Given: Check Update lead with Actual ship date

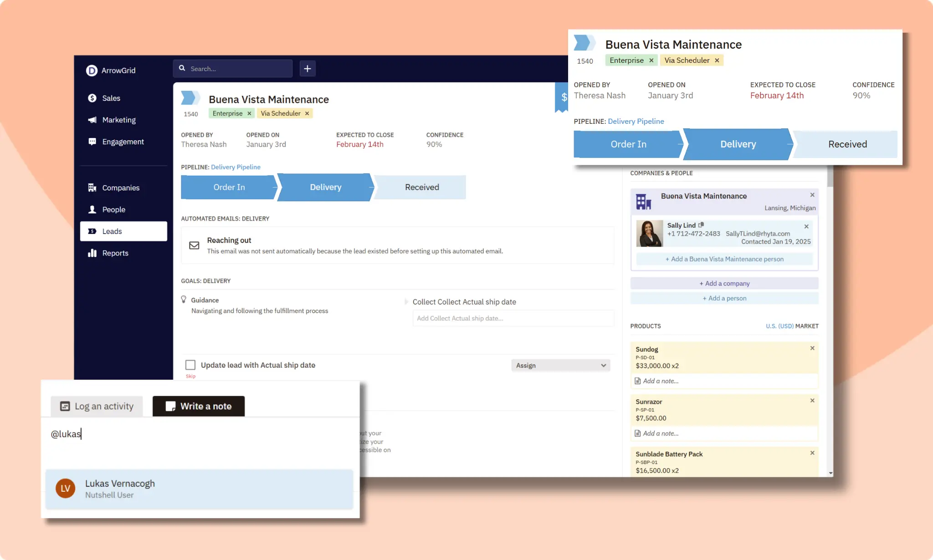Looking at the screenshot, I should point(190,365).
